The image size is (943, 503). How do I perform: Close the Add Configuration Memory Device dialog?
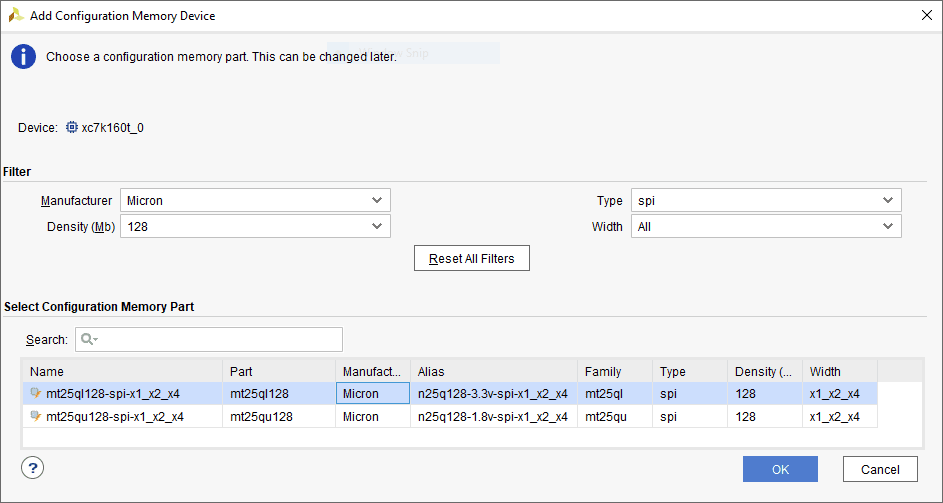click(923, 15)
